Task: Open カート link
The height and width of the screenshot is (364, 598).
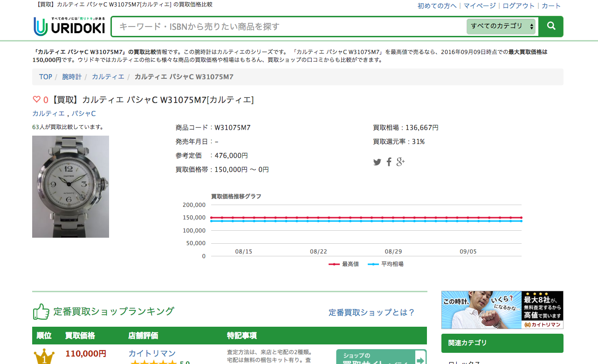Action: point(551,6)
